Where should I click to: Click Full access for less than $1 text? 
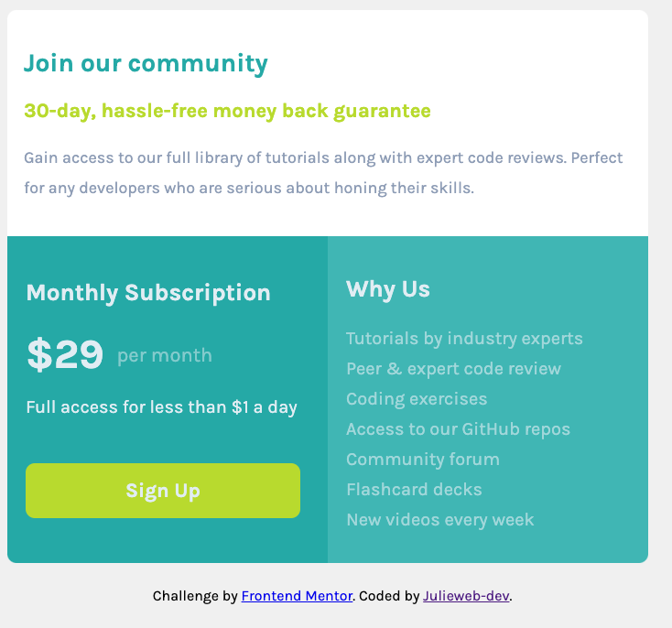[x=161, y=407]
